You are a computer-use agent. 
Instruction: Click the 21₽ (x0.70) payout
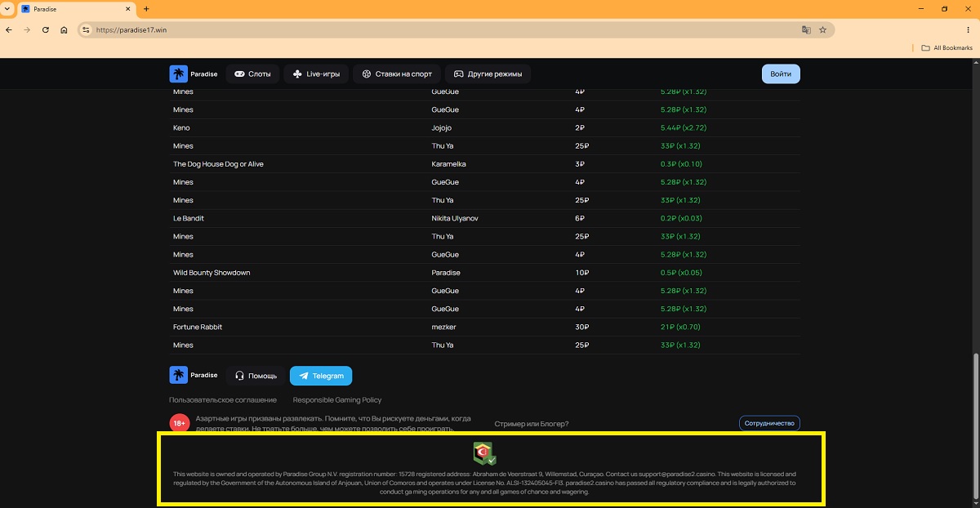pos(679,327)
